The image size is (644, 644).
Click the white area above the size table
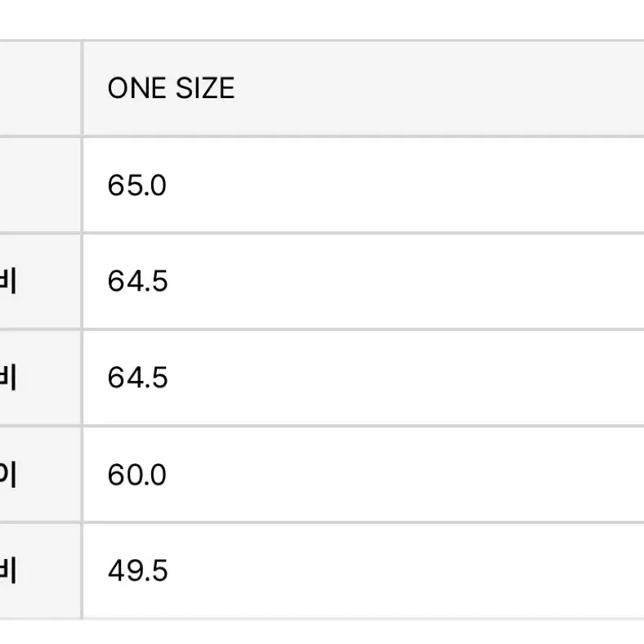322,20
